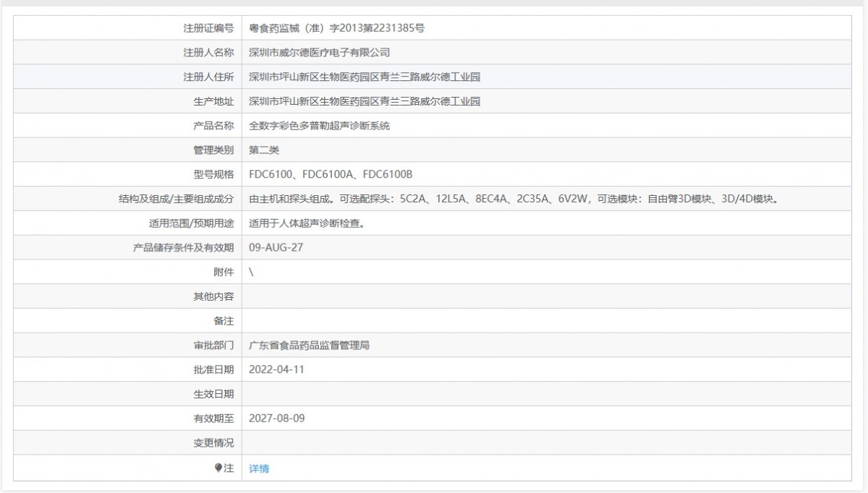Click the bulb icon beside 注
The height and width of the screenshot is (493, 868).
pyautogui.click(x=219, y=468)
